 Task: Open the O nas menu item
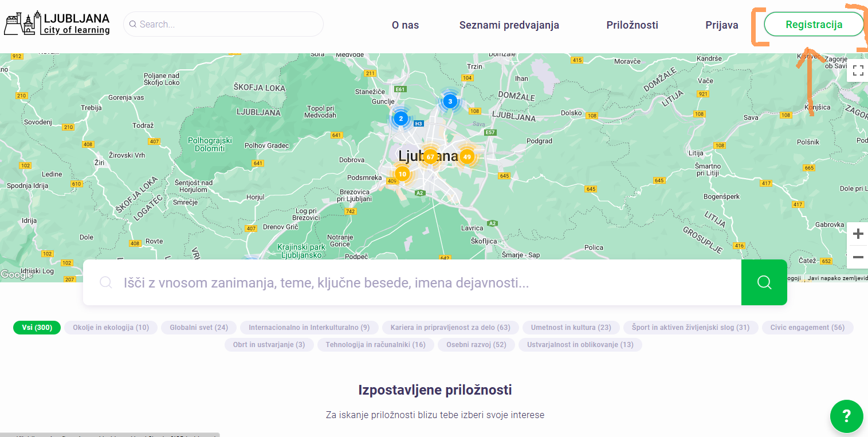pyautogui.click(x=405, y=25)
